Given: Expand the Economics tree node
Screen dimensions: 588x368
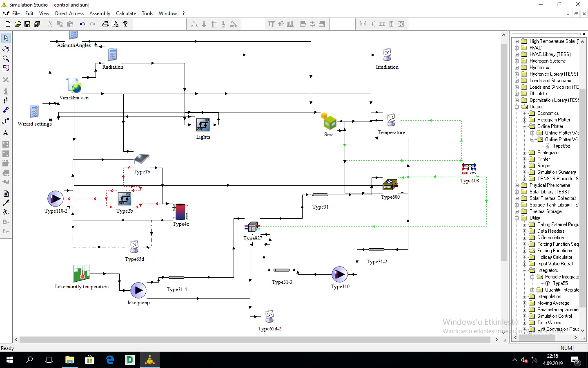Looking at the screenshot, I should (525, 113).
